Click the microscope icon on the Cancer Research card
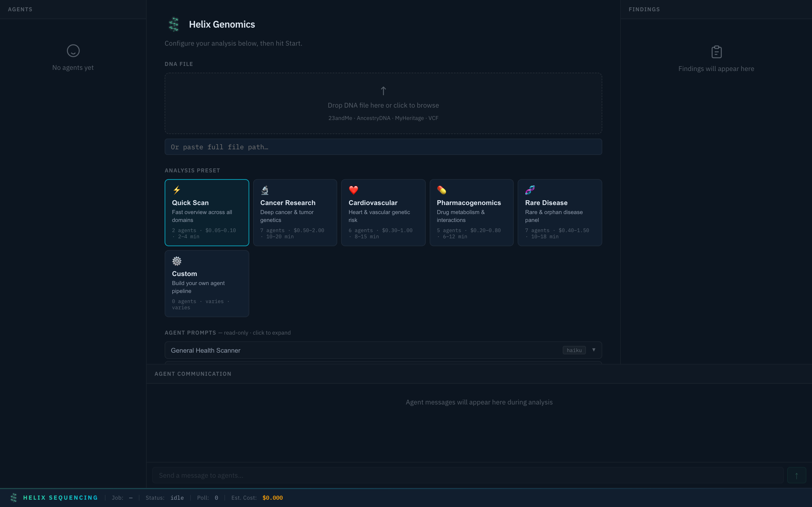Image resolution: width=812 pixels, height=507 pixels. point(265,190)
